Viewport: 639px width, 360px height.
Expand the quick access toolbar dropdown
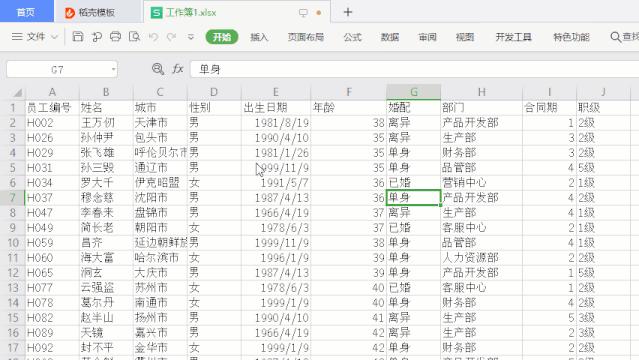(190, 37)
